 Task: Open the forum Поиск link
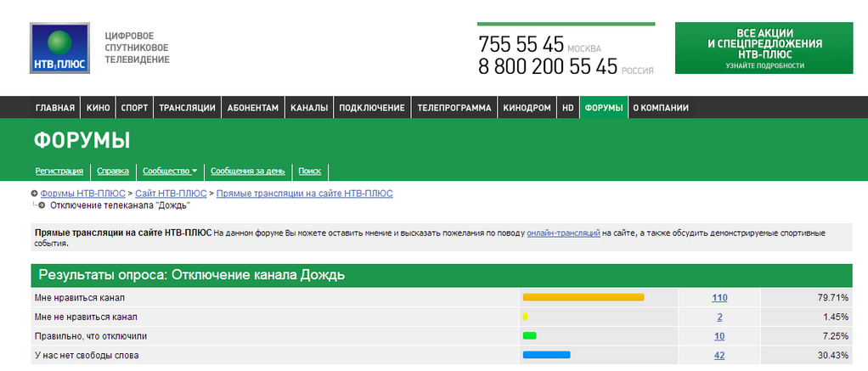[309, 171]
